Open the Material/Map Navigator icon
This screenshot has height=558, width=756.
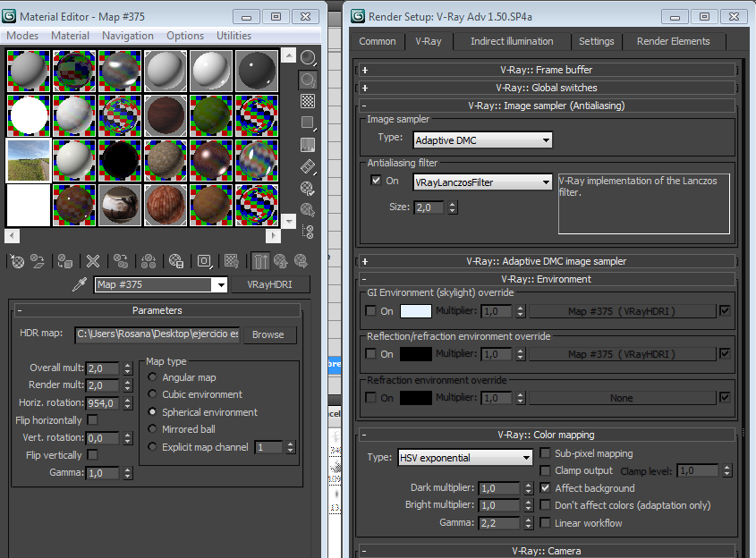pos(308,232)
